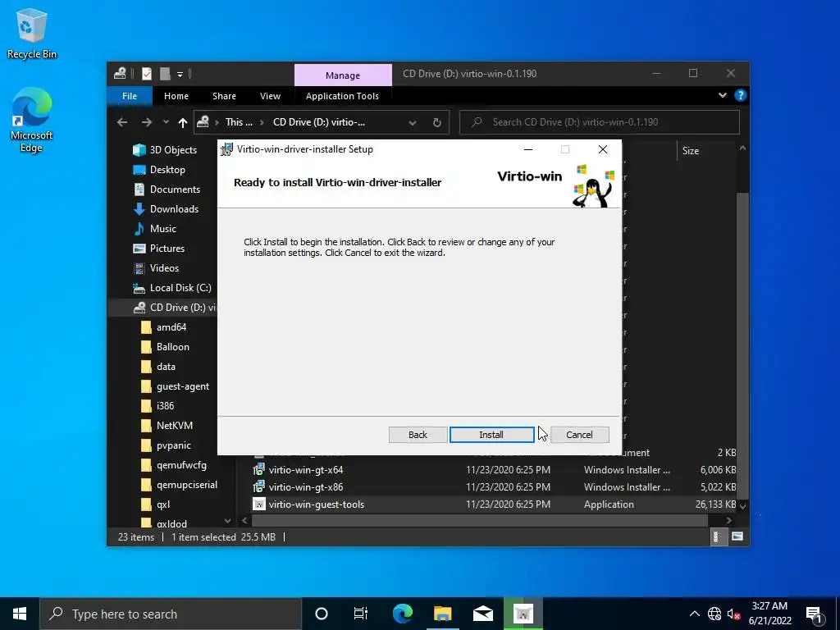The width and height of the screenshot is (840, 630).
Task: Open the qxl folder in tree
Action: [x=155, y=504]
